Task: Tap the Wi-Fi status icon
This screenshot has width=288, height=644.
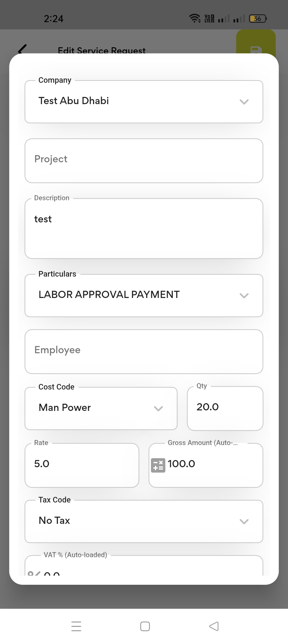Action: coord(195,18)
